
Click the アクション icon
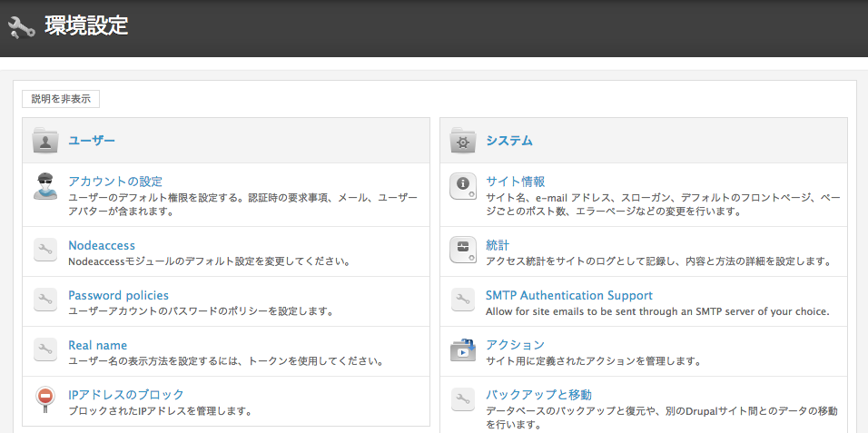(463, 349)
